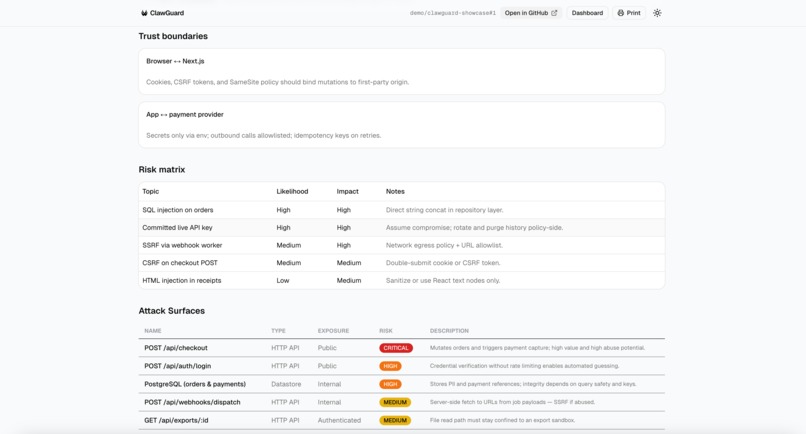Click the ClawGuard logo icon
The width and height of the screenshot is (806, 434).
pos(144,13)
